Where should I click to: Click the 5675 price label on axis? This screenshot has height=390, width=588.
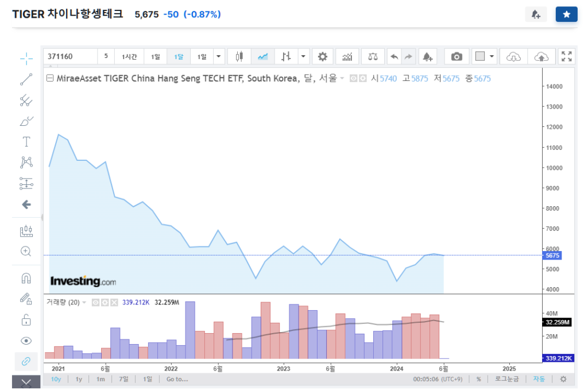pos(552,256)
